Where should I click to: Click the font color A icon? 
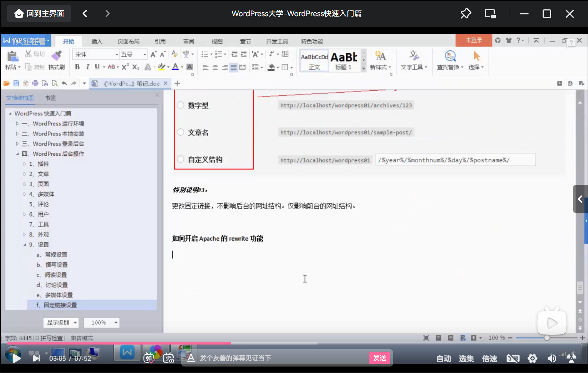tap(175, 67)
